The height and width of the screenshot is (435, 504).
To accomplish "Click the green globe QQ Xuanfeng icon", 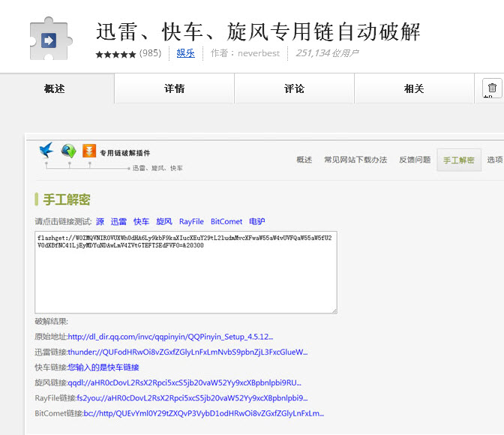I will click(x=68, y=151).
